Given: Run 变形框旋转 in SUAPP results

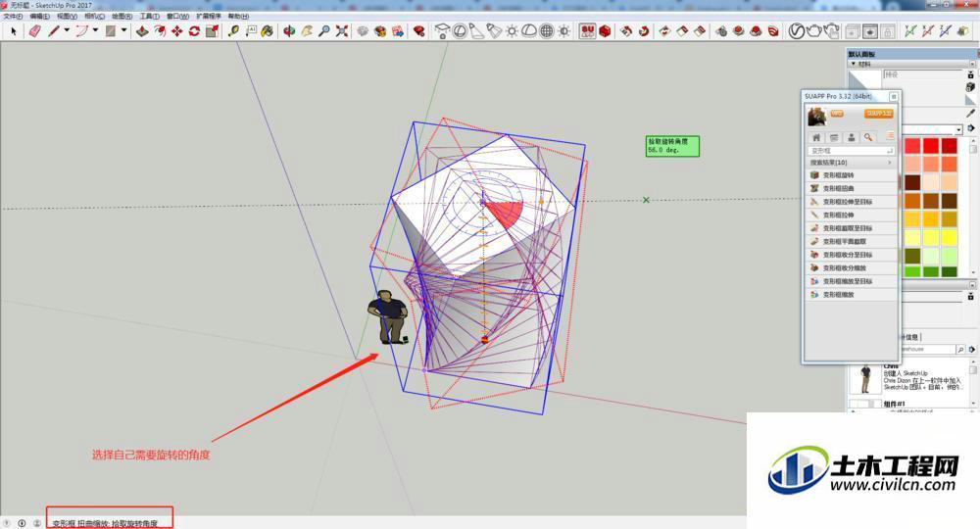Looking at the screenshot, I should [851, 175].
